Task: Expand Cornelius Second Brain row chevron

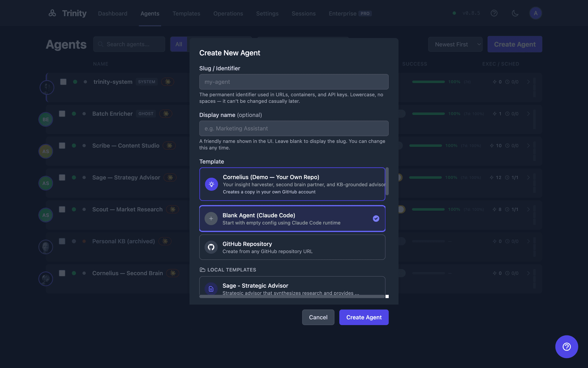Action: [528, 273]
